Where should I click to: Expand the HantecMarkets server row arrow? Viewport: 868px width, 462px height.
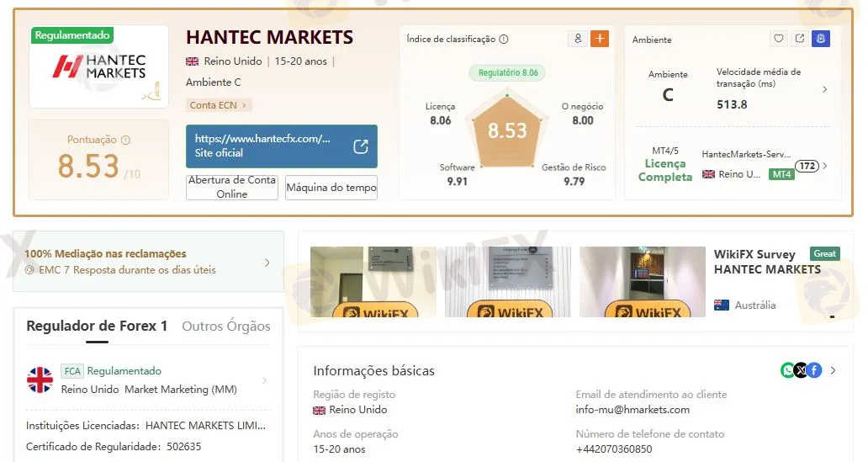coord(825,167)
